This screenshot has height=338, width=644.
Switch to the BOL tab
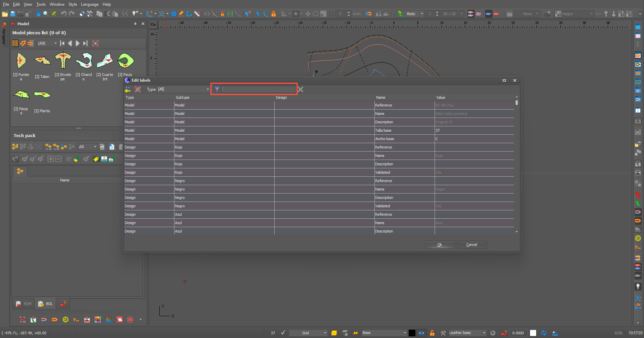[x=45, y=304]
